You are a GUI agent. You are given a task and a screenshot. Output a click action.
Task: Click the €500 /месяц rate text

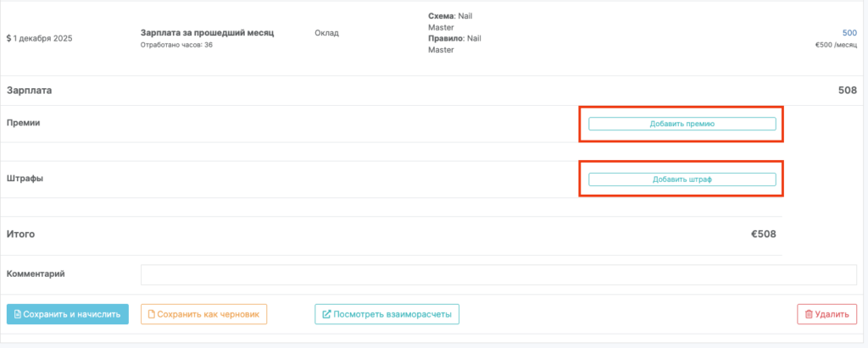835,45
